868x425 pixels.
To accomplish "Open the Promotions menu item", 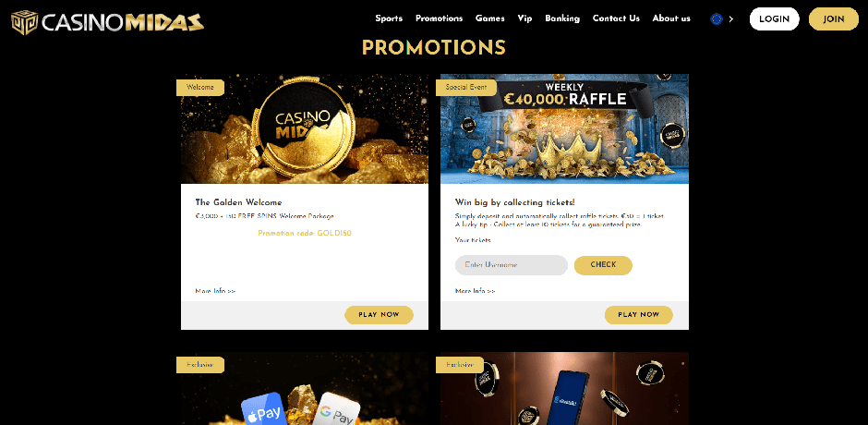I will (x=439, y=18).
